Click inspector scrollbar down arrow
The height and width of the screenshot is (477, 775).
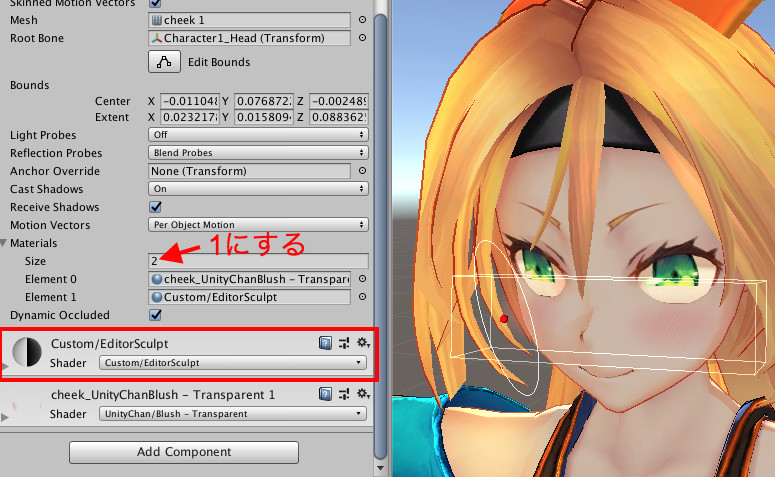point(380,468)
